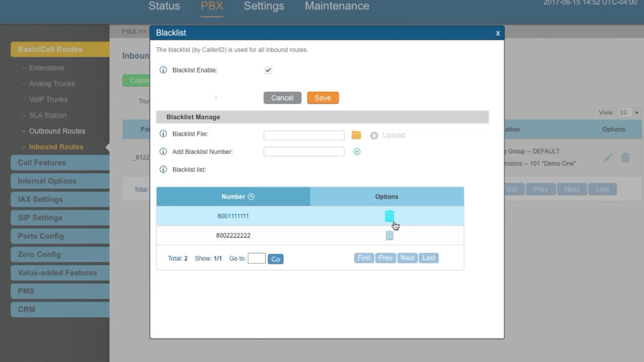The height and width of the screenshot is (362, 644).
Task: Focus the Blacklist File input field
Action: coord(304,135)
